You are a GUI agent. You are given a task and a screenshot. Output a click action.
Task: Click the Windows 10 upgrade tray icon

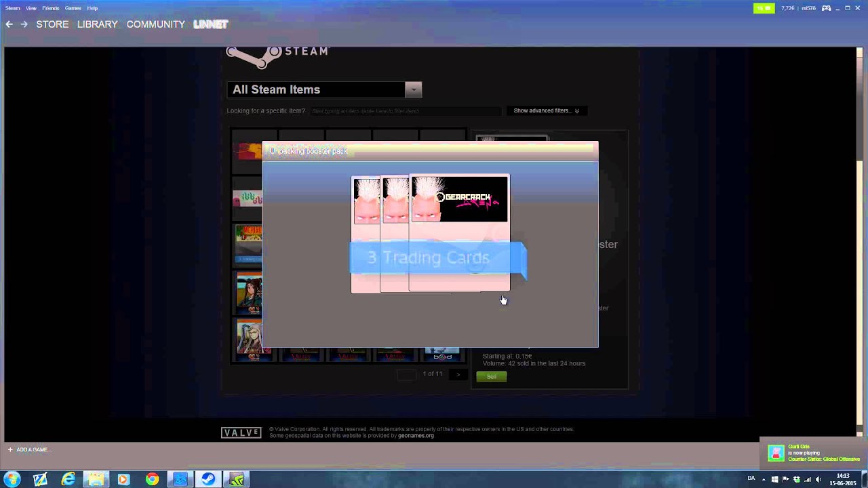[774, 479]
